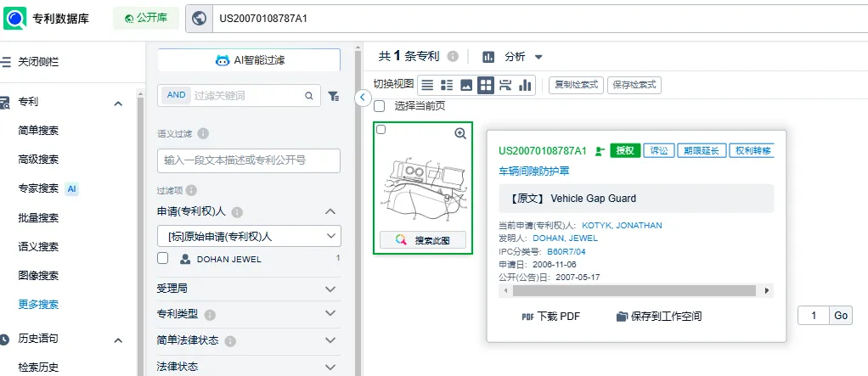This screenshot has height=376, width=868.
Task: Click the bar chart analysis icon
Action: [488, 56]
